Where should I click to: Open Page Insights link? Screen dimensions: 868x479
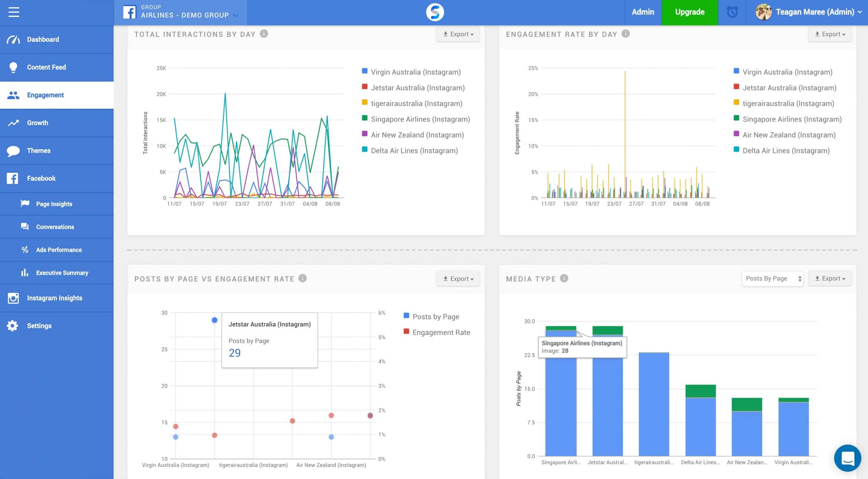coord(57,204)
